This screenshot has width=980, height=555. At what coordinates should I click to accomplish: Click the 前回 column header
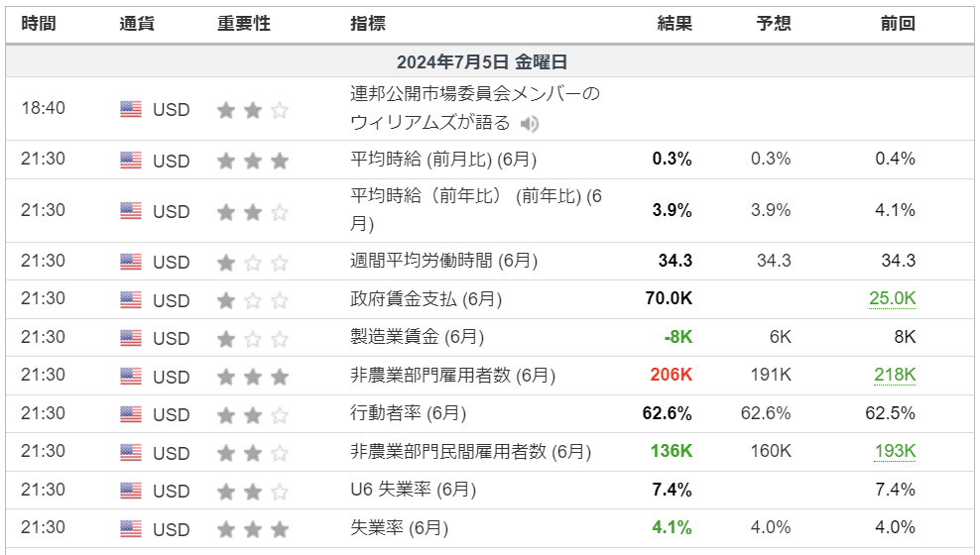pos(898,24)
